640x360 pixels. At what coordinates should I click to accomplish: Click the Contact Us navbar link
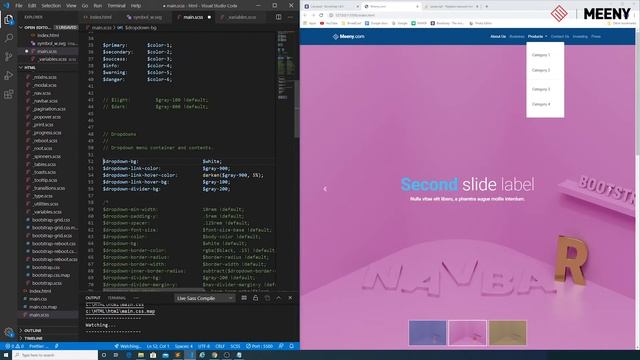(560, 36)
